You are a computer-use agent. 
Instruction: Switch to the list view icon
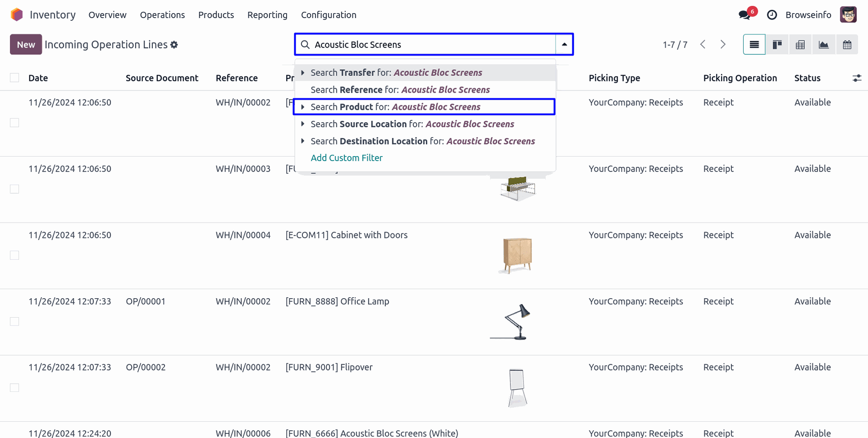(754, 44)
